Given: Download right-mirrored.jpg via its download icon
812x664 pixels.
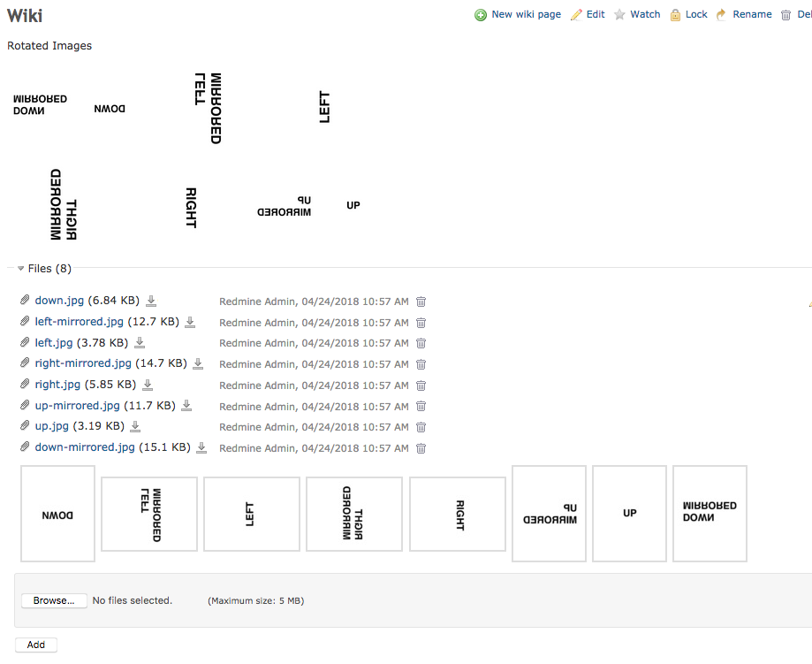Looking at the screenshot, I should (x=198, y=363).
